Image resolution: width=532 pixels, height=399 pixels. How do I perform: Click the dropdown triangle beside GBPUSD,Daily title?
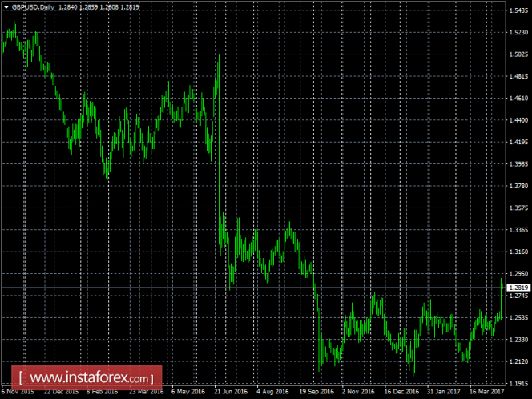click(x=6, y=7)
